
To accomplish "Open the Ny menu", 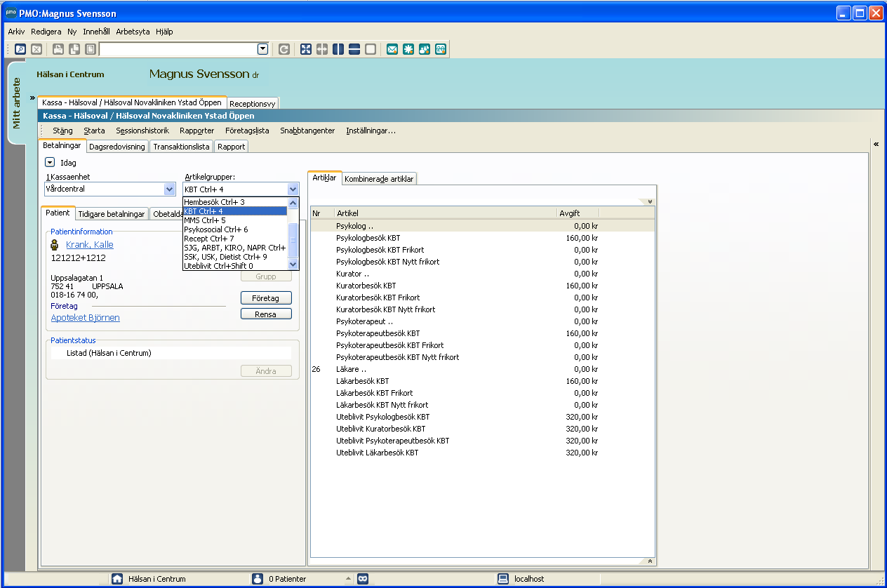I will [x=72, y=32].
